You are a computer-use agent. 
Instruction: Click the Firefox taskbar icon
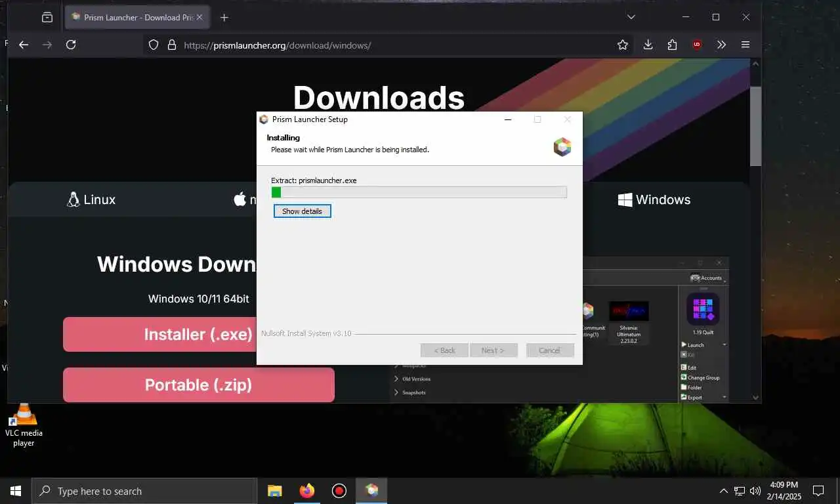pyautogui.click(x=307, y=491)
